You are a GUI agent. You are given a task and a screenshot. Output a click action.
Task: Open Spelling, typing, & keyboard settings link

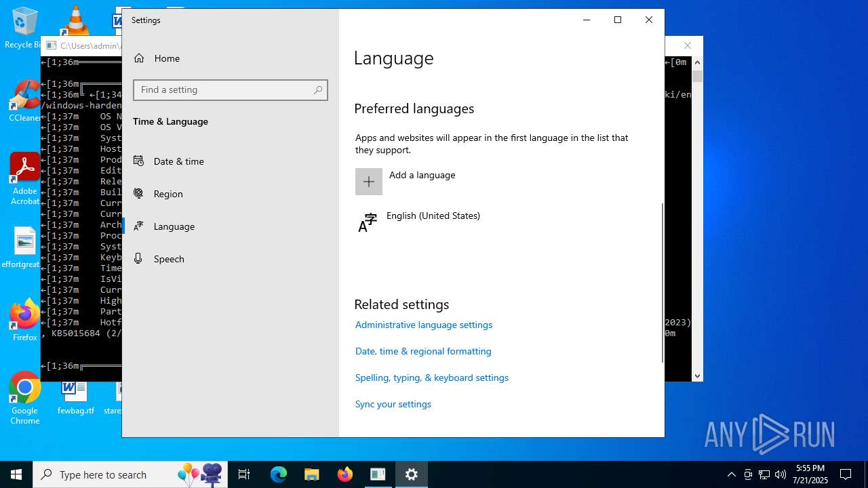432,378
